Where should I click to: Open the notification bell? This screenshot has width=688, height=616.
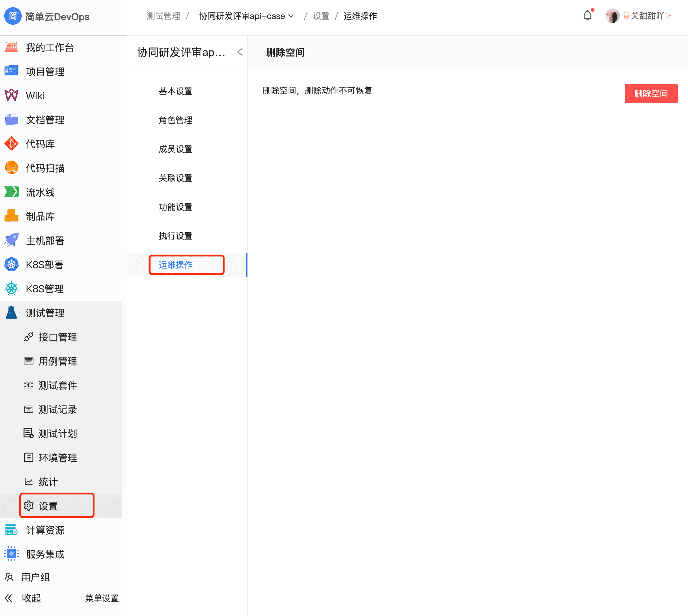pos(587,15)
